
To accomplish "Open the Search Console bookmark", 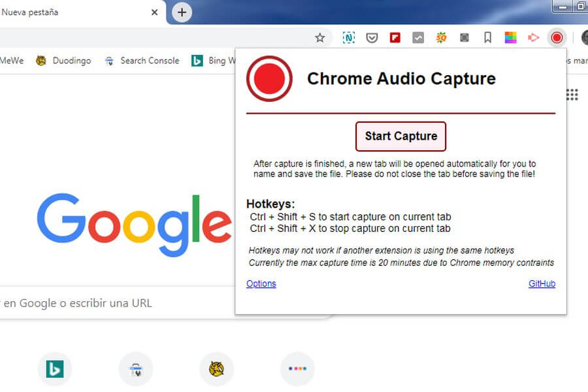I will [142, 60].
